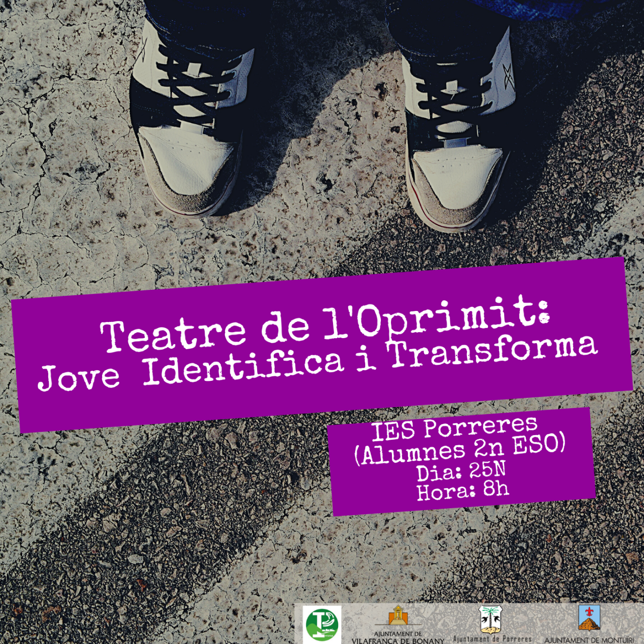This screenshot has width=644, height=644.
Task: Click the "Ajuntament de Montuïri" label
Action: (x=589, y=640)
